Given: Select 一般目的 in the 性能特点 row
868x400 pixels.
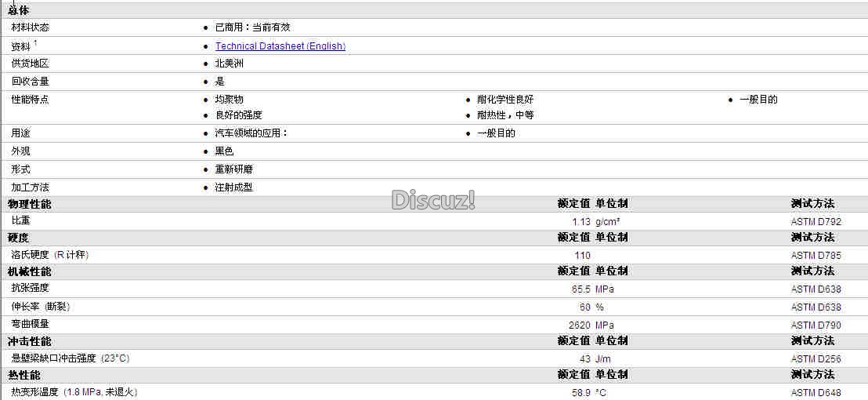Looking at the screenshot, I should 758,100.
